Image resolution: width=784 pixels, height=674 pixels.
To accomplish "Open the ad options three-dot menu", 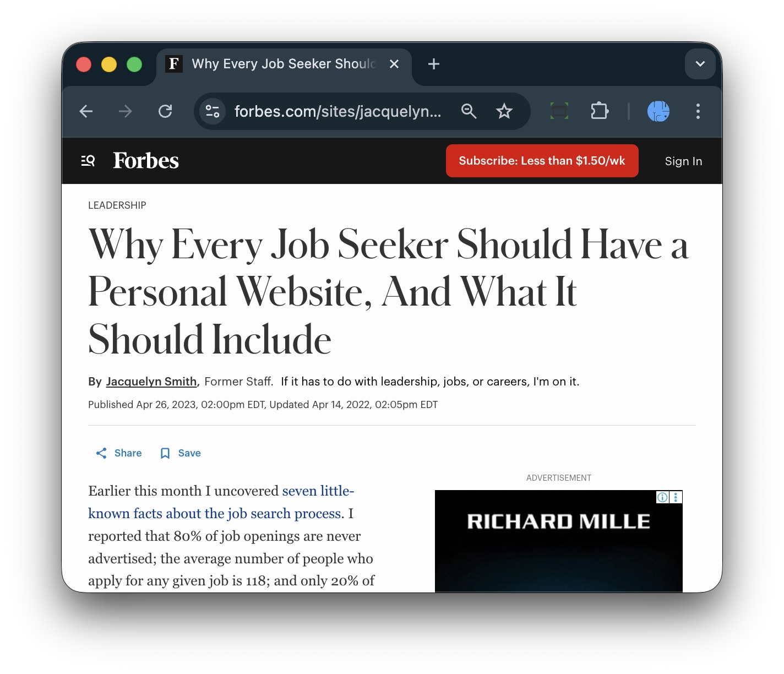I will [675, 497].
